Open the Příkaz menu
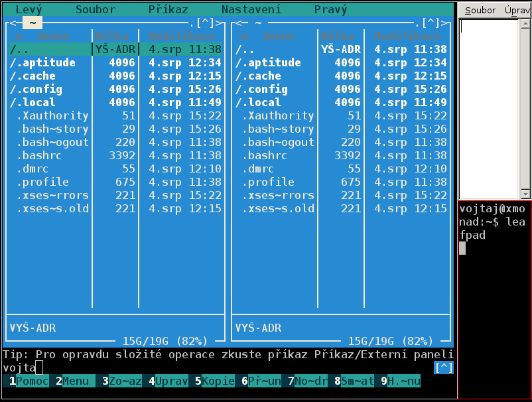Screen dimensions: 532x402 tap(168, 9)
